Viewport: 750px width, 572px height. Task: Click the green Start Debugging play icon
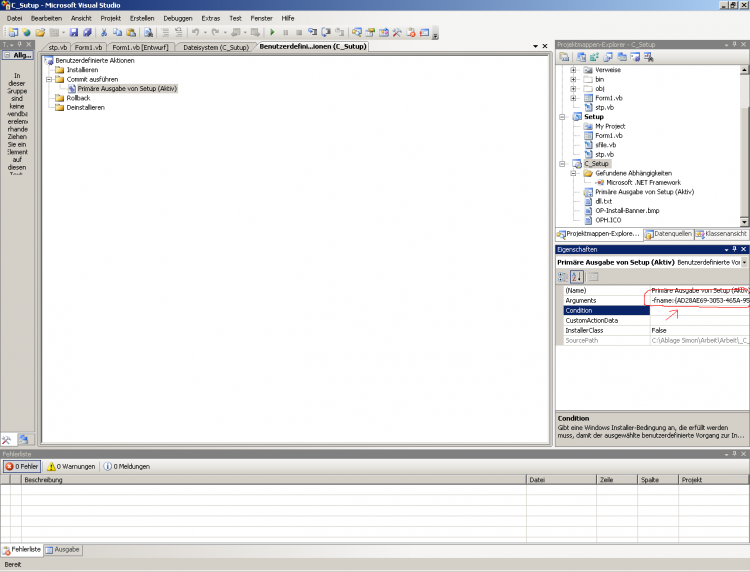point(272,33)
